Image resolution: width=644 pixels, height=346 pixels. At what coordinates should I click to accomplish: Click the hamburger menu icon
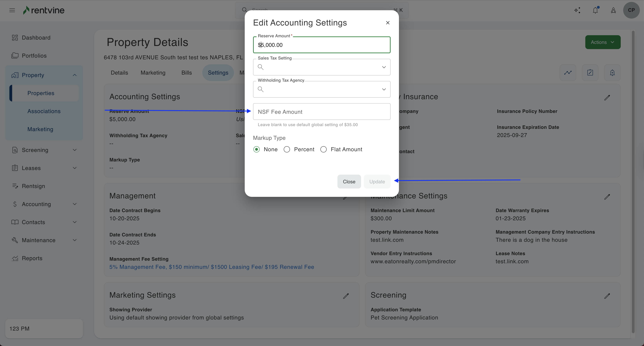click(12, 10)
